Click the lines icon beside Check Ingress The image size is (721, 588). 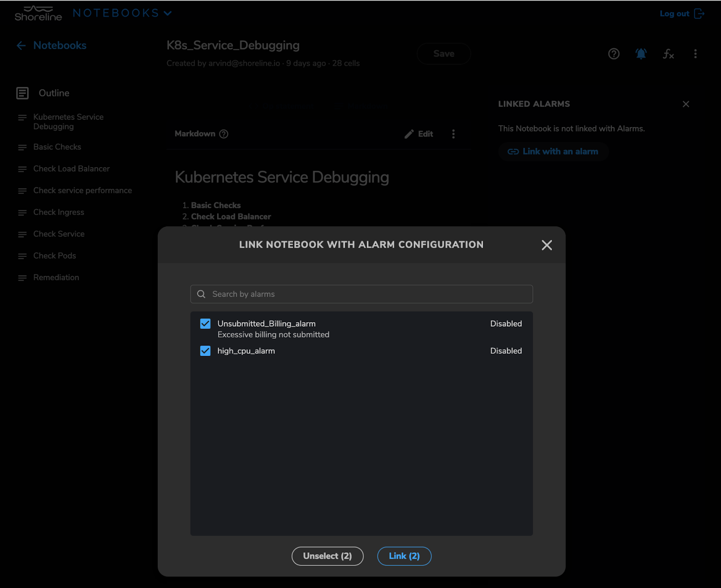[x=22, y=213]
